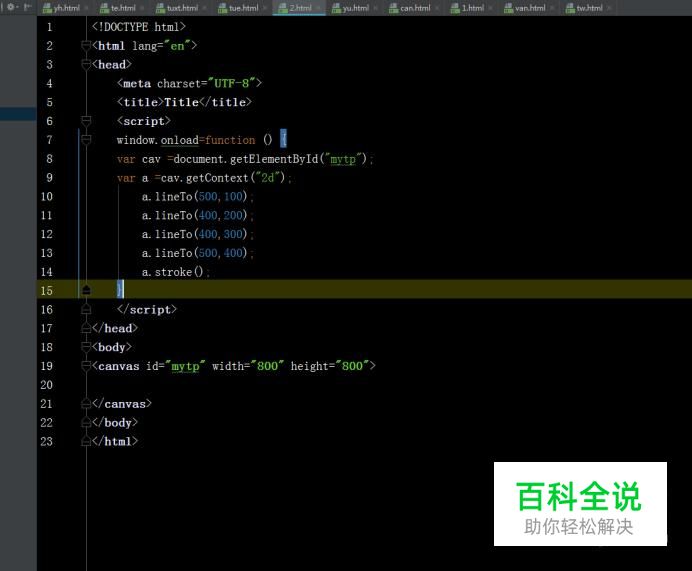Click the charset "UTF-8" value on line 4
The image size is (692, 571).
click(232, 83)
